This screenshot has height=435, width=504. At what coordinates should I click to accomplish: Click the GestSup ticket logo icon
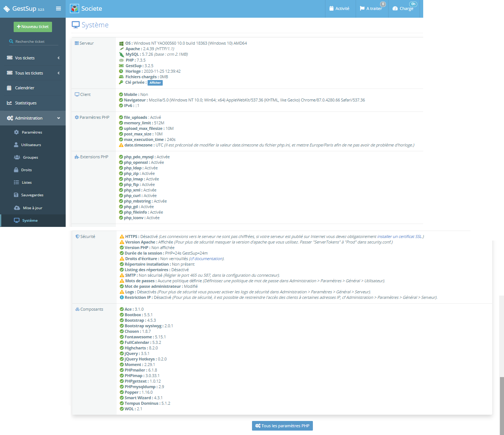(6, 9)
